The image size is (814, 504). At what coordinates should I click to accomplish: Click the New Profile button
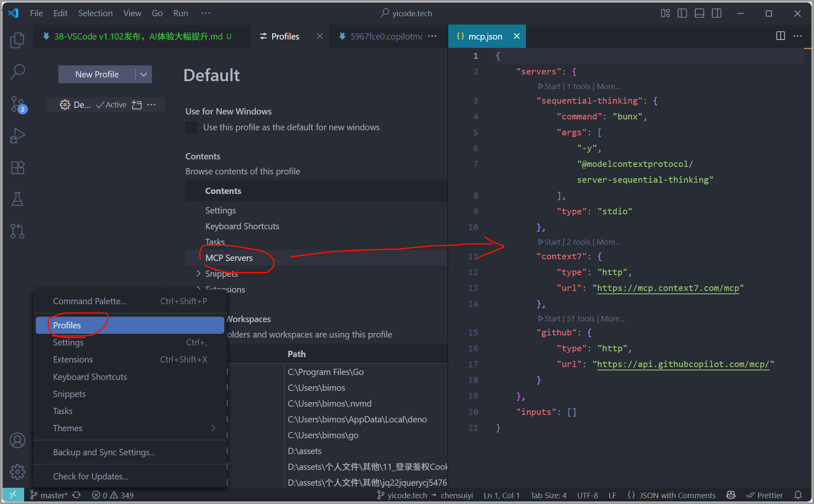click(97, 74)
